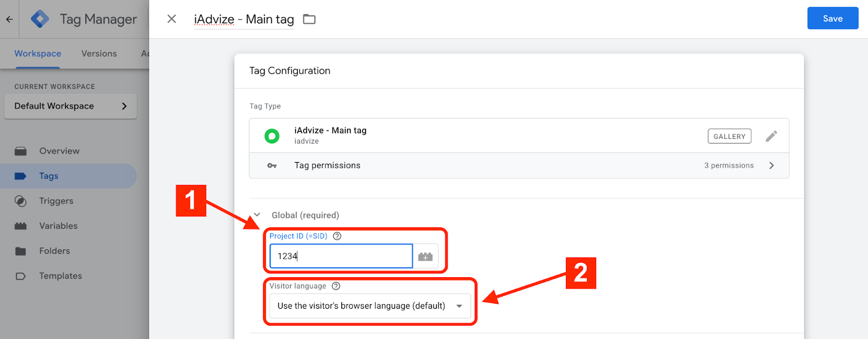Open the Visitor language dropdown
This screenshot has height=339, width=868.
370,306
